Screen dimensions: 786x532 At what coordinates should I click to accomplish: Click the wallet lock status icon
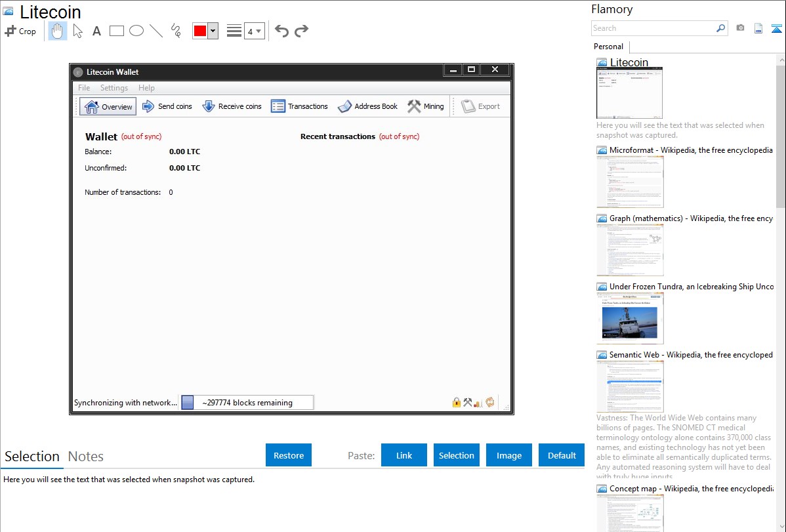(x=456, y=402)
